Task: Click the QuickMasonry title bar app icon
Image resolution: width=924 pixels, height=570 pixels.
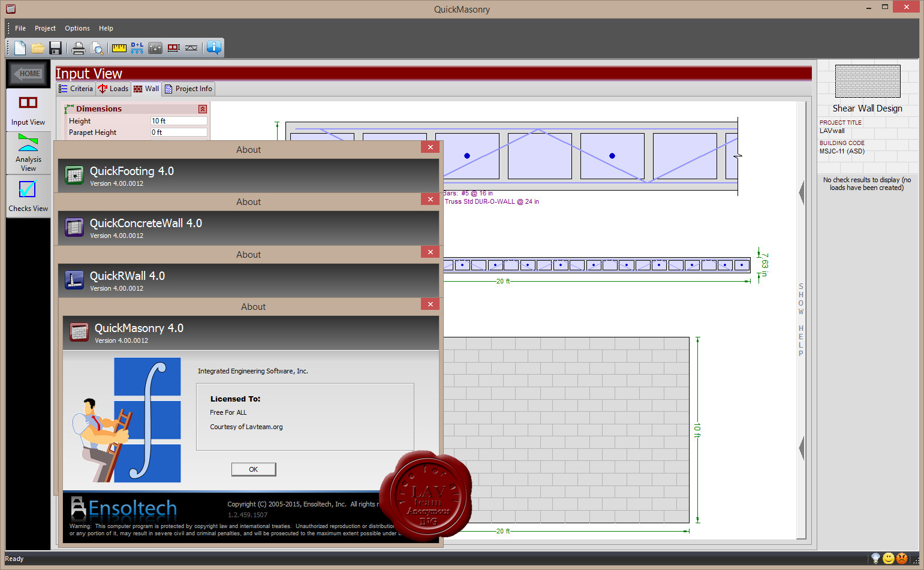Action: coord(10,9)
